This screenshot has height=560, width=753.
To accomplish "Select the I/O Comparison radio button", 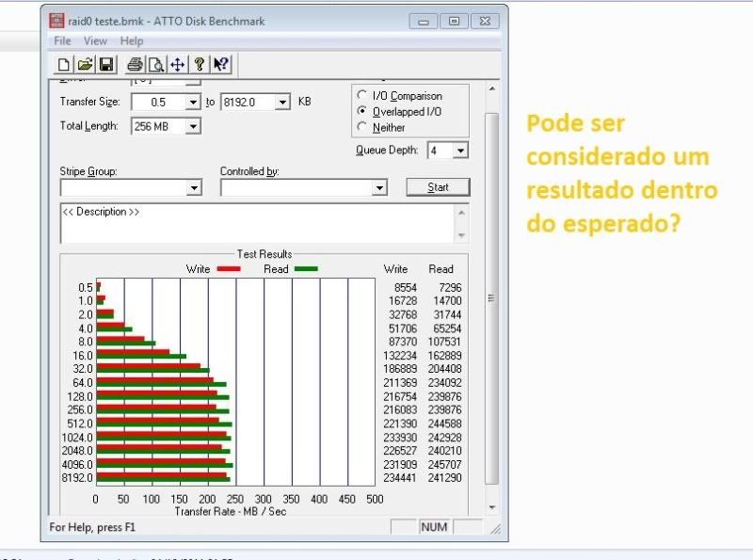I will pos(362,96).
